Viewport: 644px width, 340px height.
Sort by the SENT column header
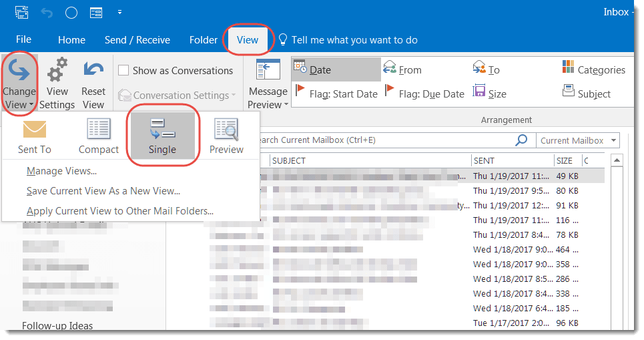click(x=513, y=160)
